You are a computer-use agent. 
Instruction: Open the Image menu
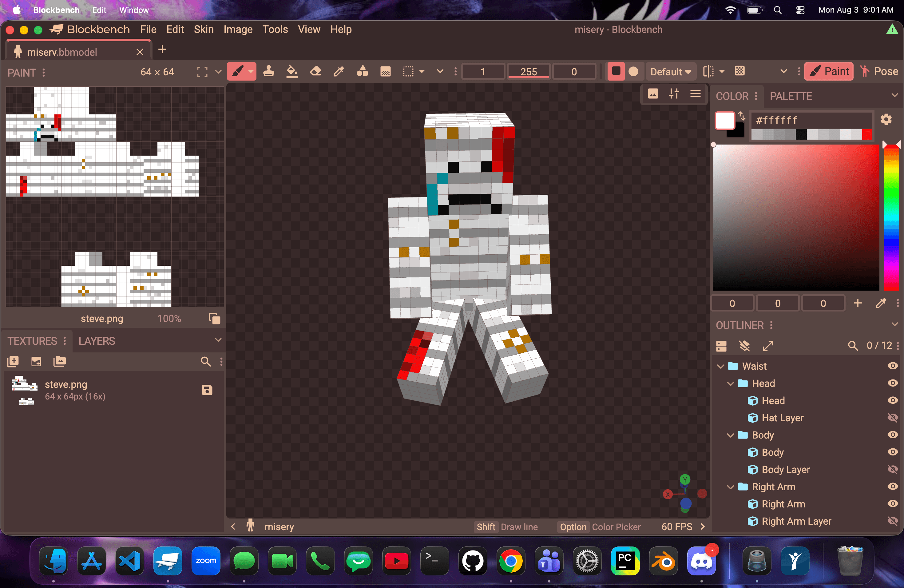tap(238, 29)
